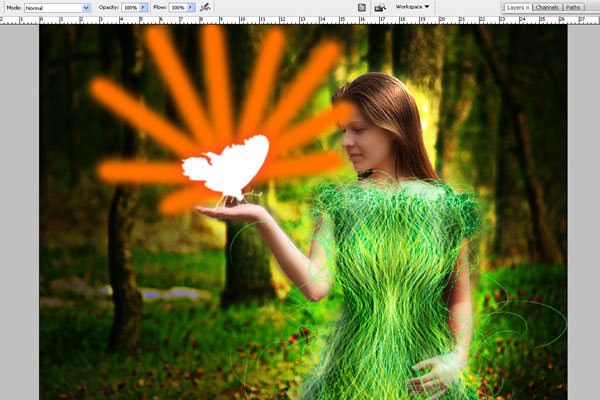Open the blending Mode dropdown
This screenshot has height=400, width=600.
tap(57, 7)
